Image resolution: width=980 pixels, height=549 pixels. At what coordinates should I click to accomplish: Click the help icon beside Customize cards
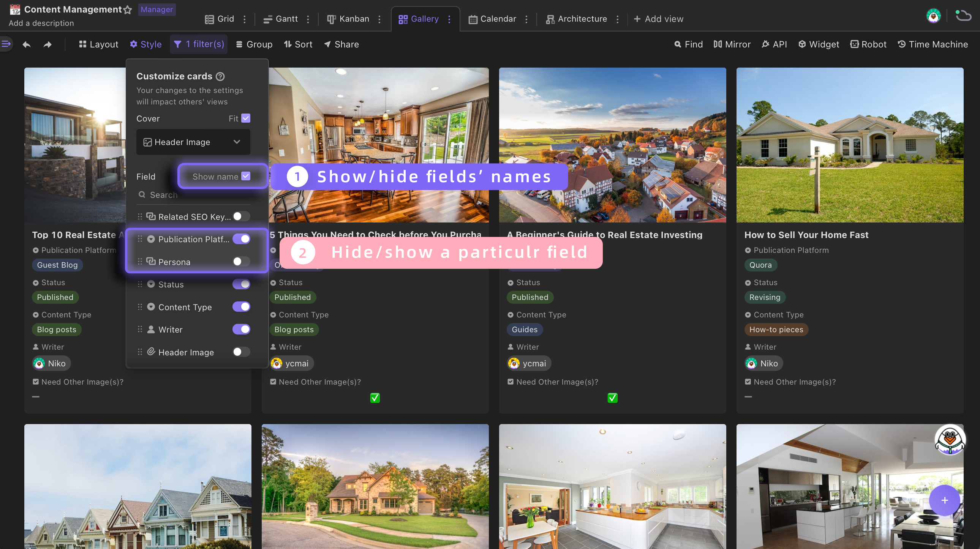tap(220, 76)
